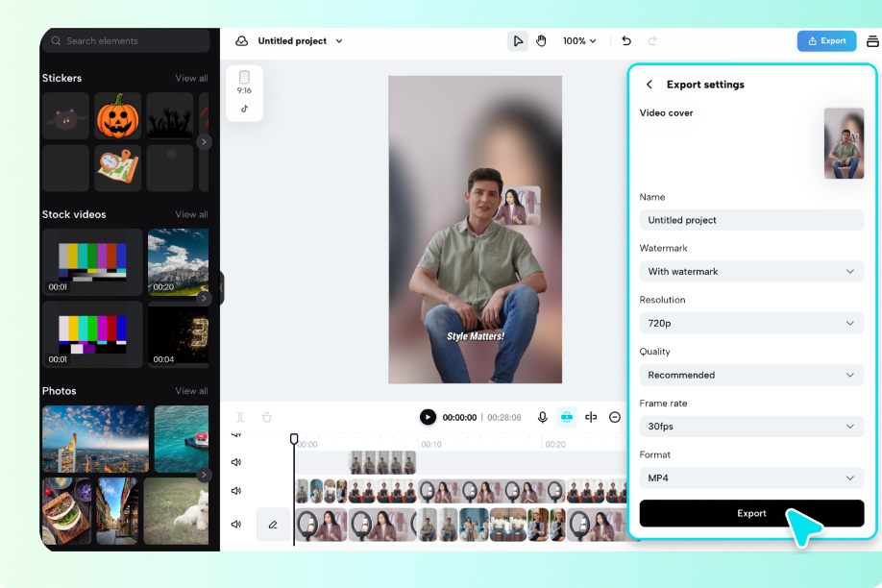This screenshot has width=882, height=588.
Task: Open the Watermark dropdown
Action: click(x=751, y=272)
